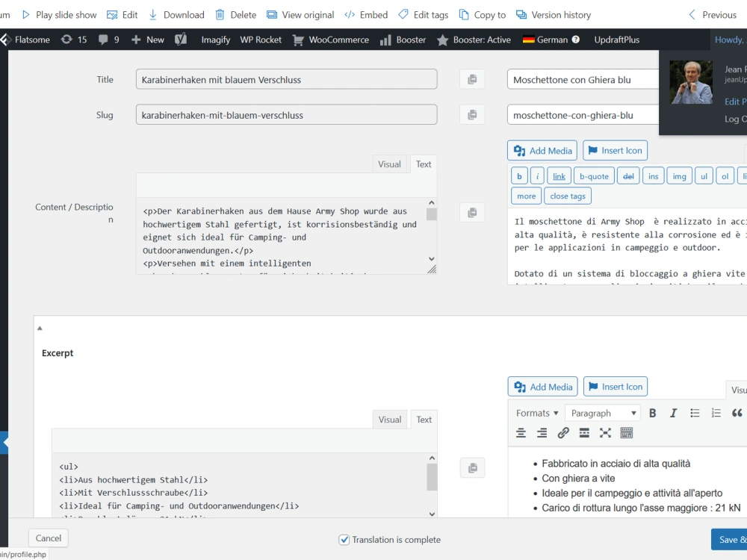This screenshot has width=747, height=560.
Task: Click the ol quicktag button
Action: pos(725,176)
